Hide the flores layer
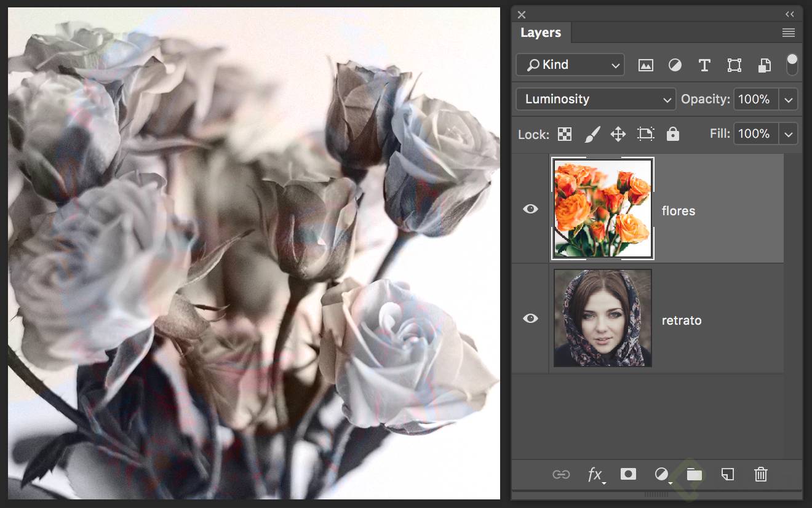The width and height of the screenshot is (812, 508). coord(530,209)
